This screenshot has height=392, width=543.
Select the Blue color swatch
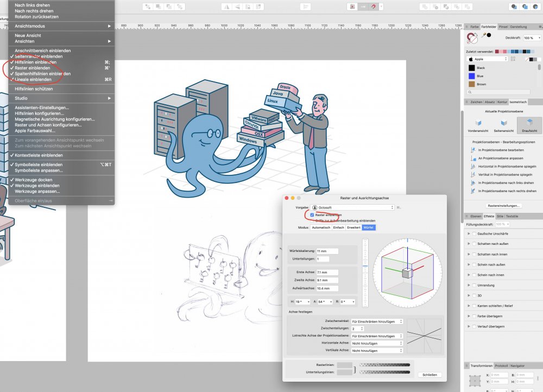pos(472,76)
